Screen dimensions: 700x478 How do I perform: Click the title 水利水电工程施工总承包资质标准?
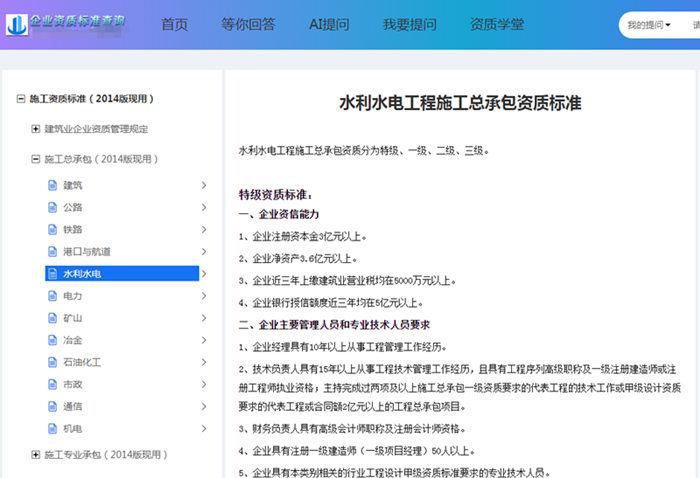pos(460,103)
